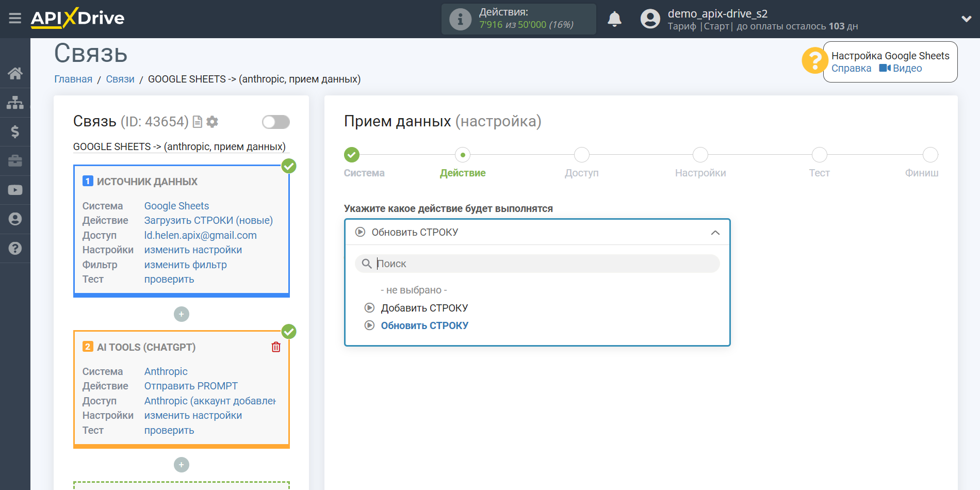This screenshot has height=490, width=980.
Task: Open help question icon in sidebar
Action: (x=15, y=248)
